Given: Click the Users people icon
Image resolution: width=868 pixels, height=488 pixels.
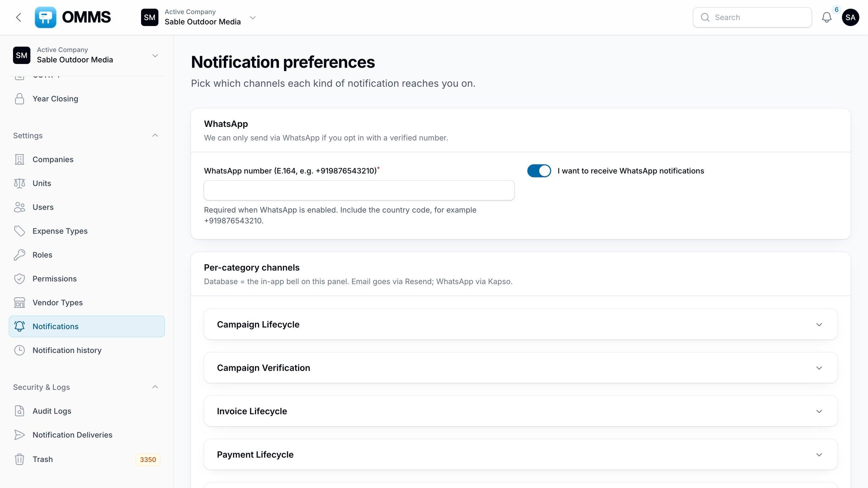Looking at the screenshot, I should (20, 207).
